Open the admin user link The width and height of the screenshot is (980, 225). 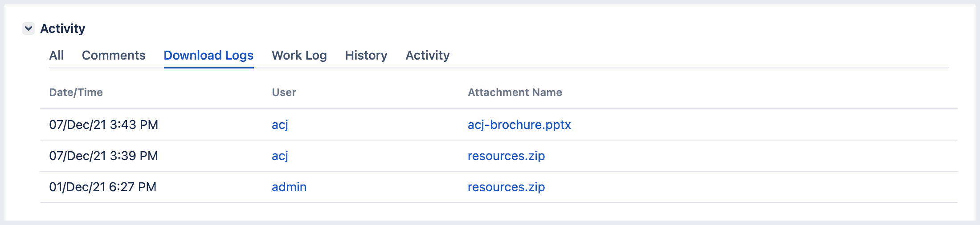tap(289, 187)
